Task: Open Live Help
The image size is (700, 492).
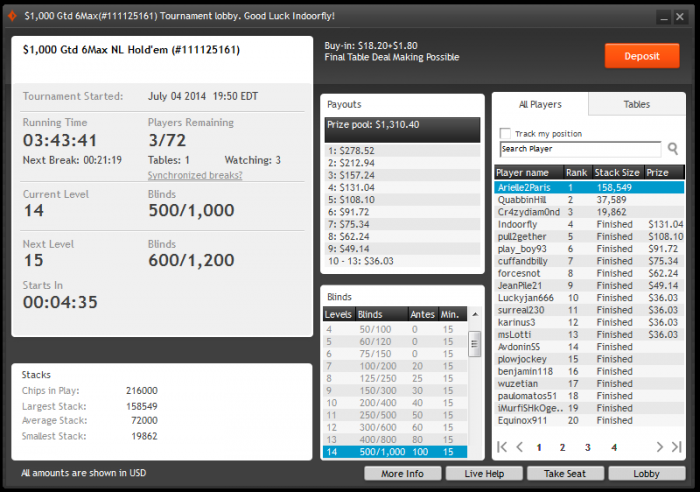Action: coord(484,474)
